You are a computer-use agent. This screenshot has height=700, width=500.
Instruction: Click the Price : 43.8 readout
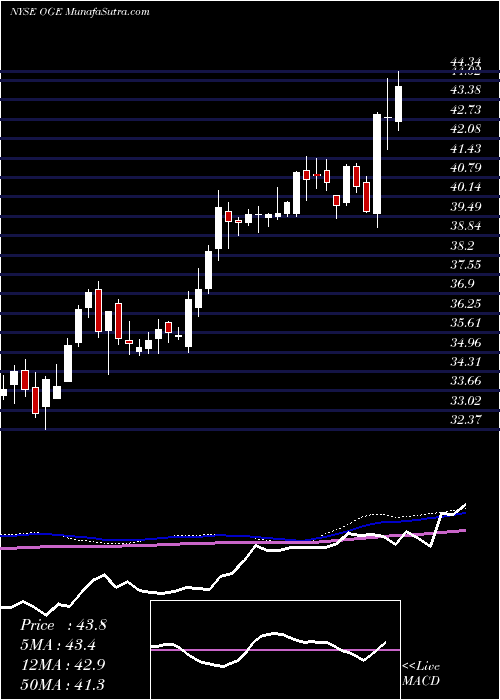tap(63, 625)
